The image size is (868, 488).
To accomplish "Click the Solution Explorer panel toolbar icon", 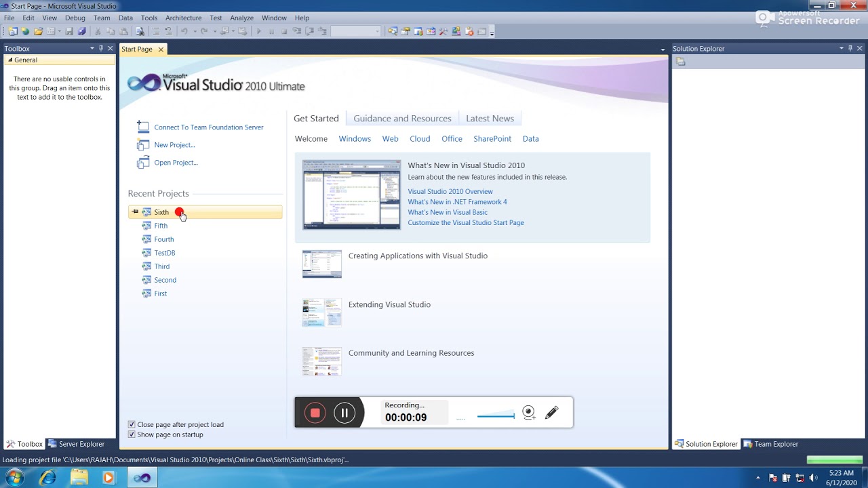I will [x=681, y=62].
